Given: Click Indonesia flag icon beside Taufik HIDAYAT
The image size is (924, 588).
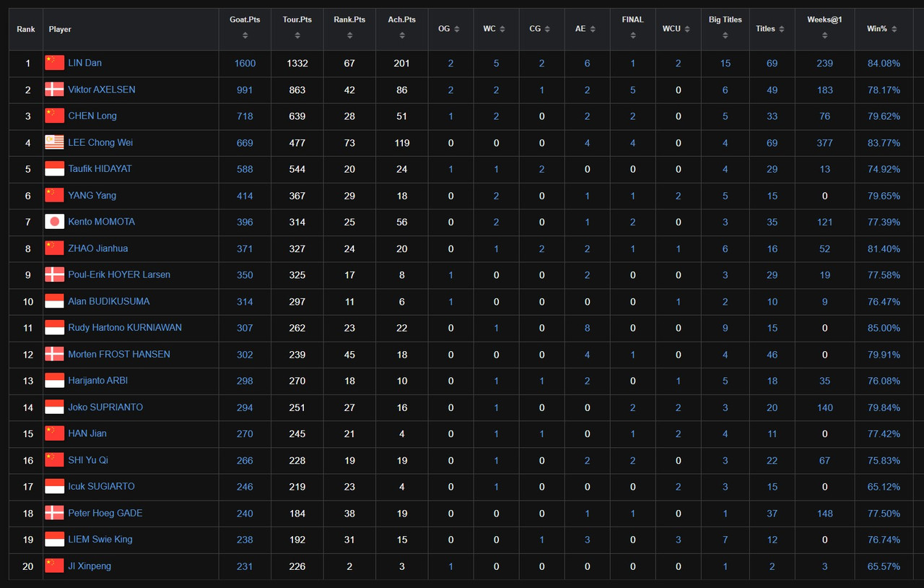Looking at the screenshot, I should [x=54, y=169].
